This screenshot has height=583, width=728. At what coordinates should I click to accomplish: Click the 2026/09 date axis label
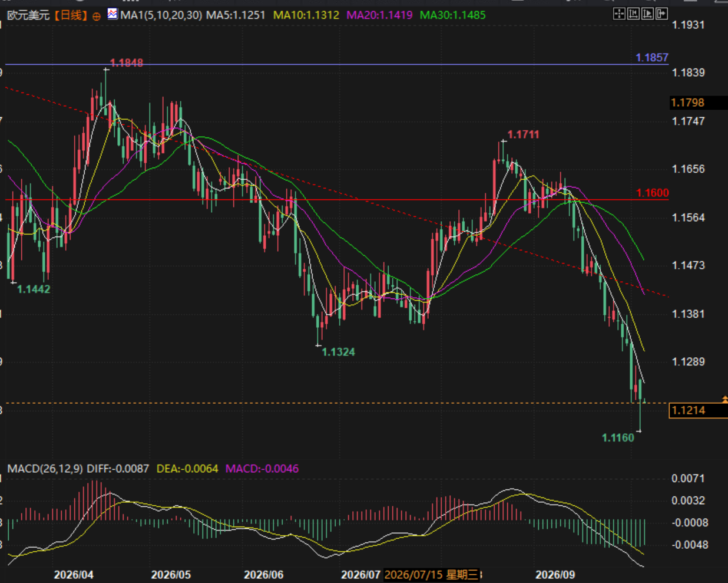(x=555, y=574)
